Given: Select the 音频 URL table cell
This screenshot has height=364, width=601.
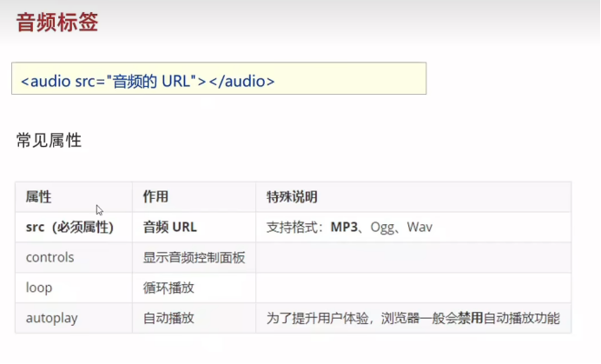Looking at the screenshot, I should pyautogui.click(x=170, y=227).
